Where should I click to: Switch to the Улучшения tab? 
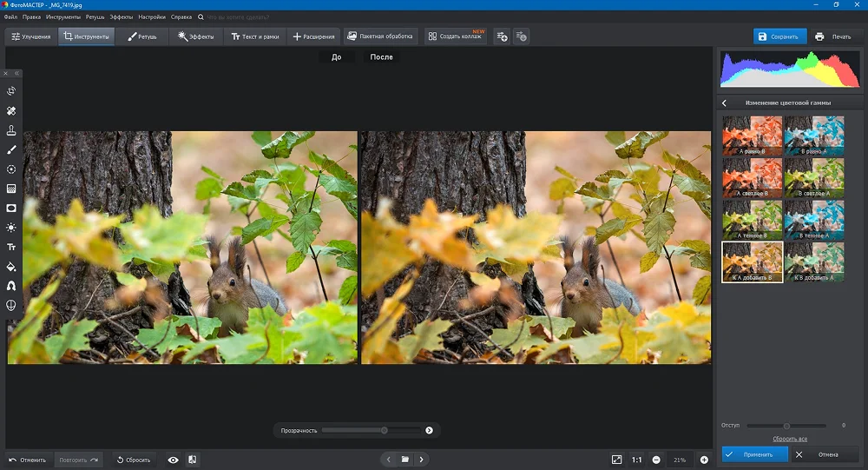click(x=31, y=36)
